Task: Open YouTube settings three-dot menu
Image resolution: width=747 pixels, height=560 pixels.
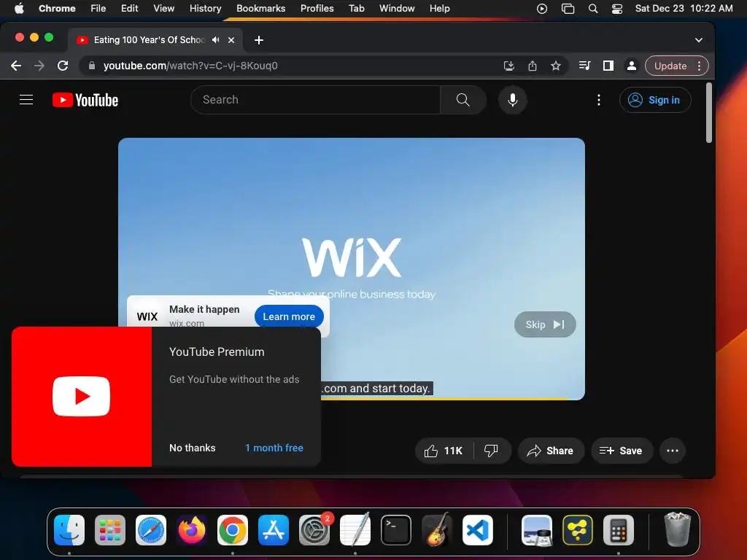Action: [x=599, y=100]
